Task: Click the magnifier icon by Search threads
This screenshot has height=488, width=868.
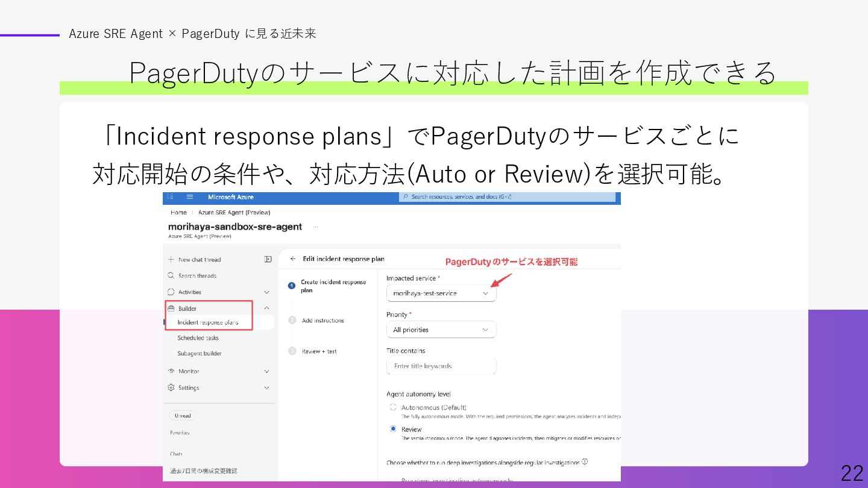Action: tap(171, 276)
